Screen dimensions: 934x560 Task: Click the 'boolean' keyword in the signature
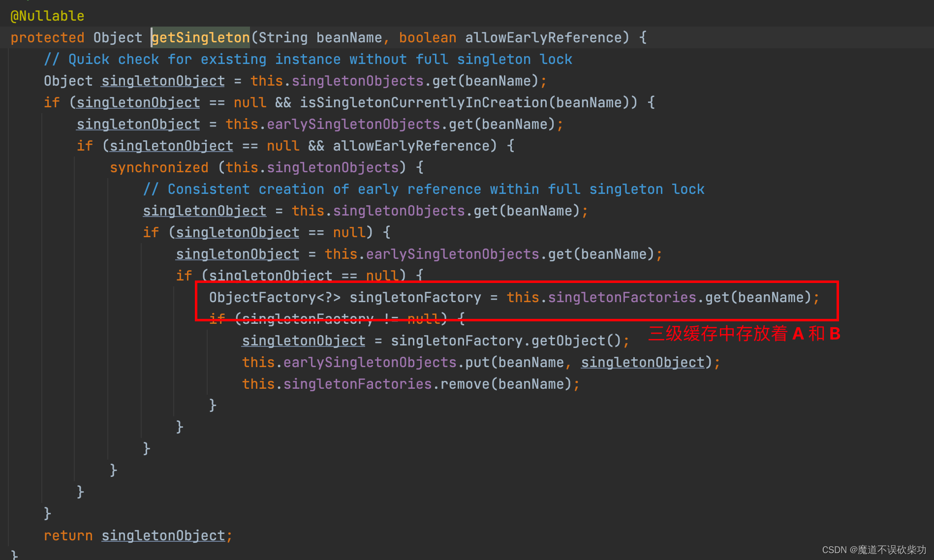coord(428,38)
